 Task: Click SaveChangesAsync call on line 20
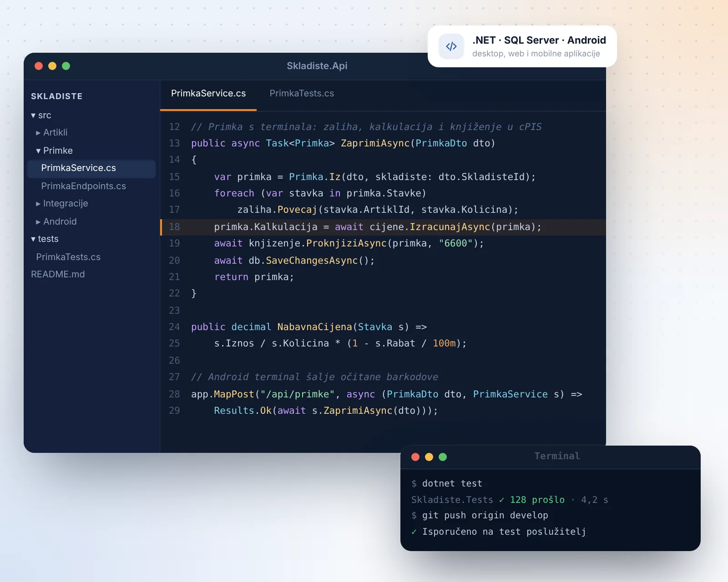click(x=312, y=261)
